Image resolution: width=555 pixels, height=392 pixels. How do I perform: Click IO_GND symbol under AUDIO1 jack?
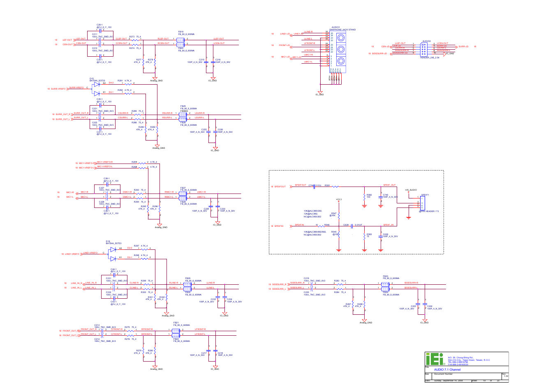click(x=320, y=92)
